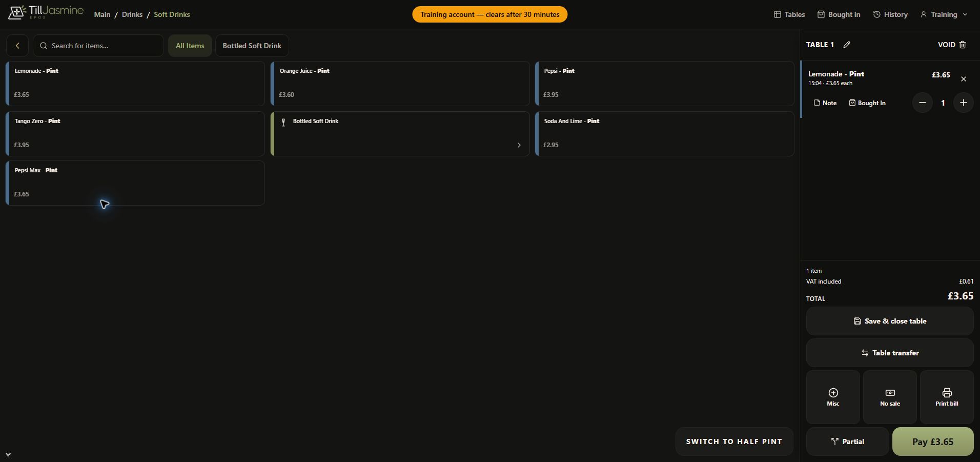Expand the Training account dropdown

point(944,14)
